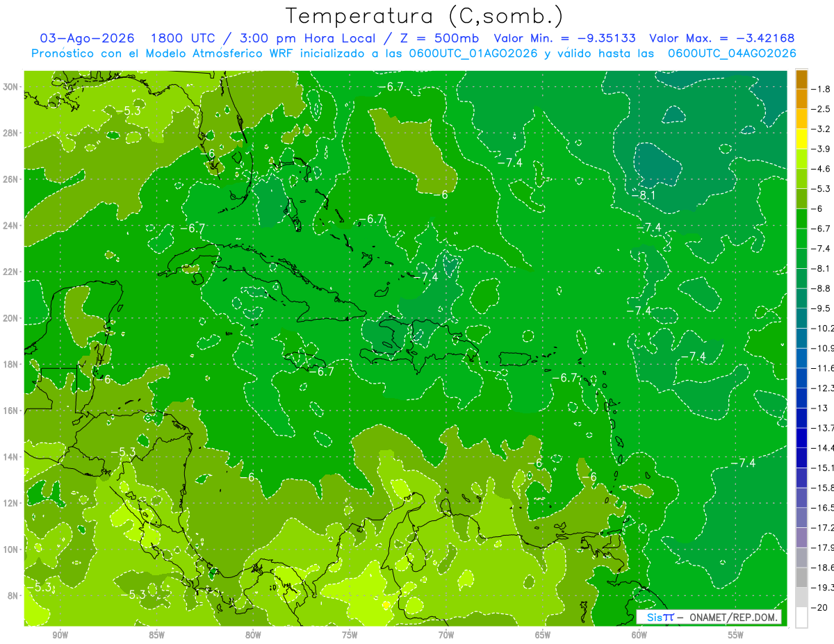Click the colorbar label "-10.9"

pyautogui.click(x=823, y=348)
